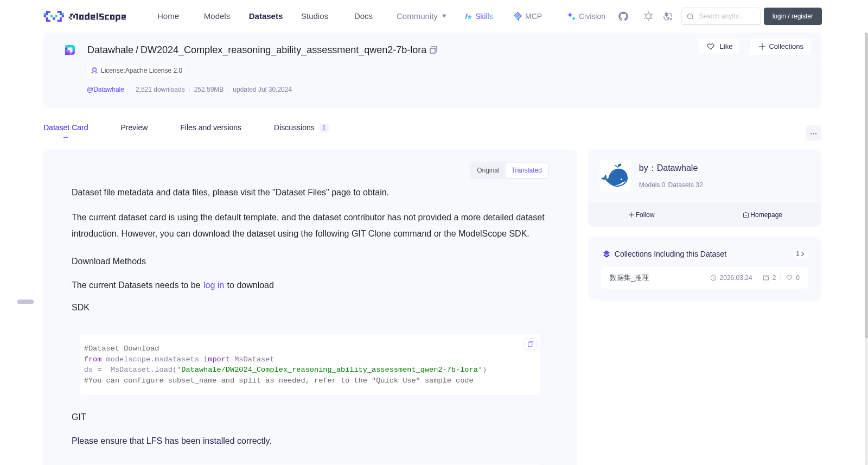This screenshot has height=465, width=868.
Task: Click 'Datasets 32' under Datawhale
Action: [685, 185]
